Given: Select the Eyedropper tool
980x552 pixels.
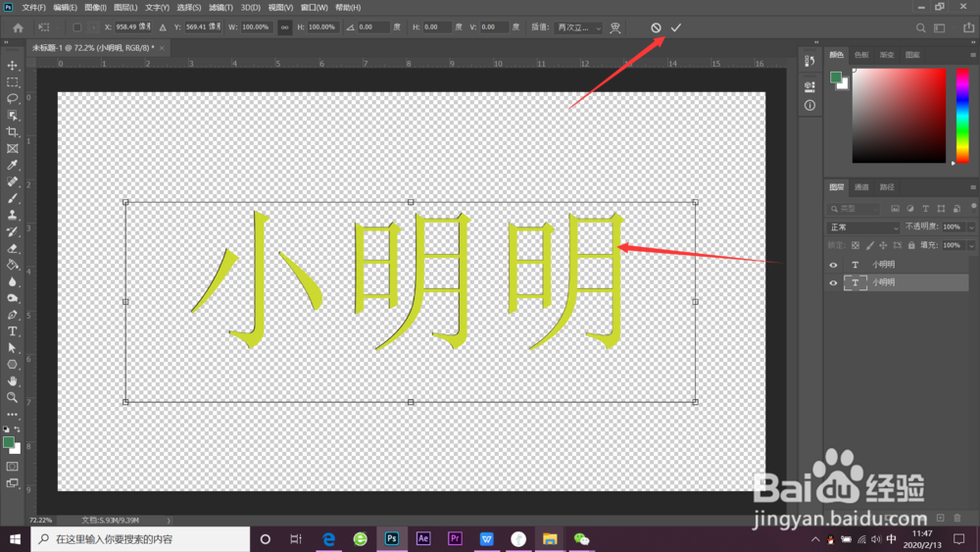Looking at the screenshot, I should tap(12, 165).
